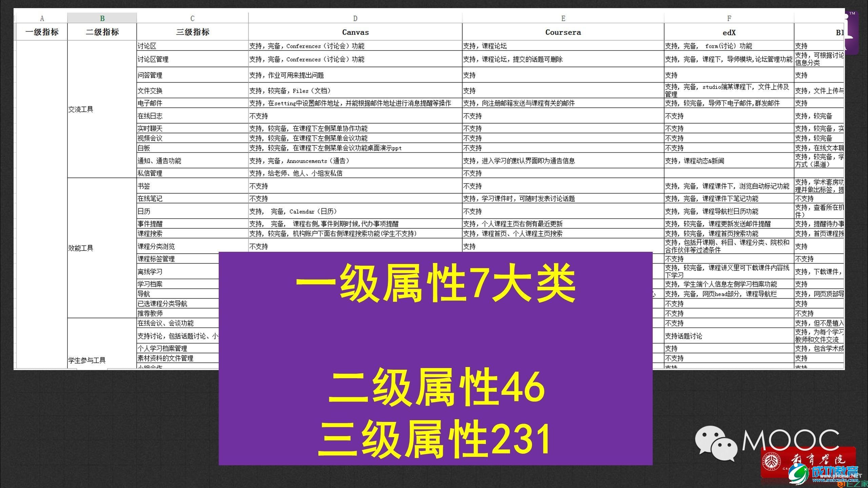Viewport: 868px width, 488px height.
Task: Click the WeChat chat bubbles icon
Action: click(716, 443)
